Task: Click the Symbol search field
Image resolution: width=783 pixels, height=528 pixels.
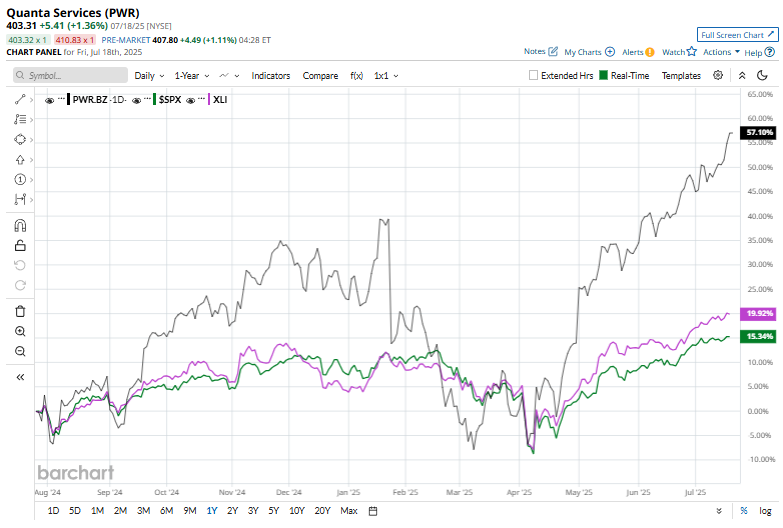Action: coord(70,75)
